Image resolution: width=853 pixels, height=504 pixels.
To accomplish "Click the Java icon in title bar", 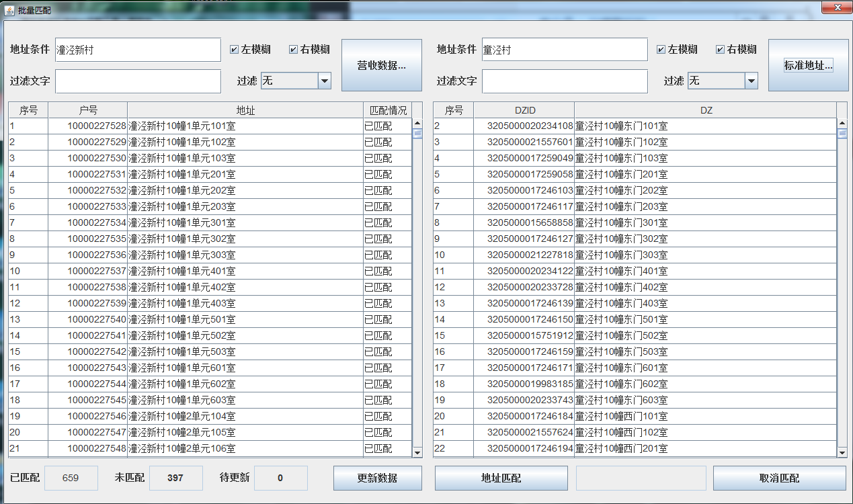I will pos(9,10).
